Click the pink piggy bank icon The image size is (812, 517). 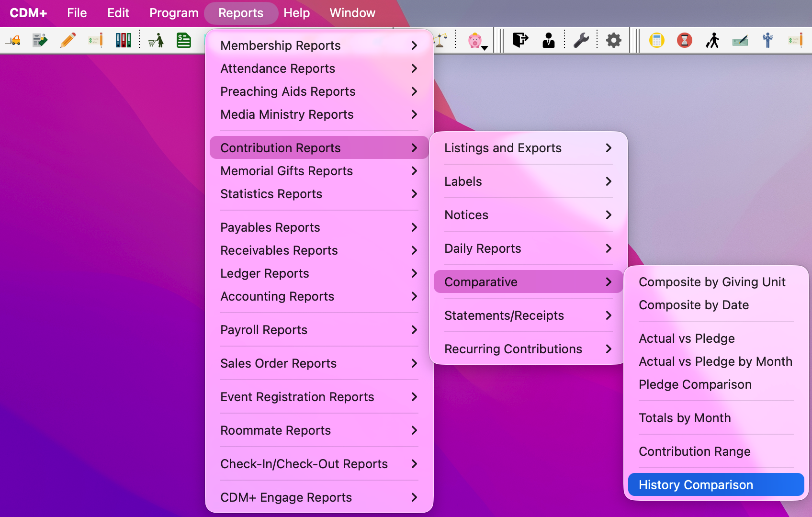pyautogui.click(x=474, y=40)
